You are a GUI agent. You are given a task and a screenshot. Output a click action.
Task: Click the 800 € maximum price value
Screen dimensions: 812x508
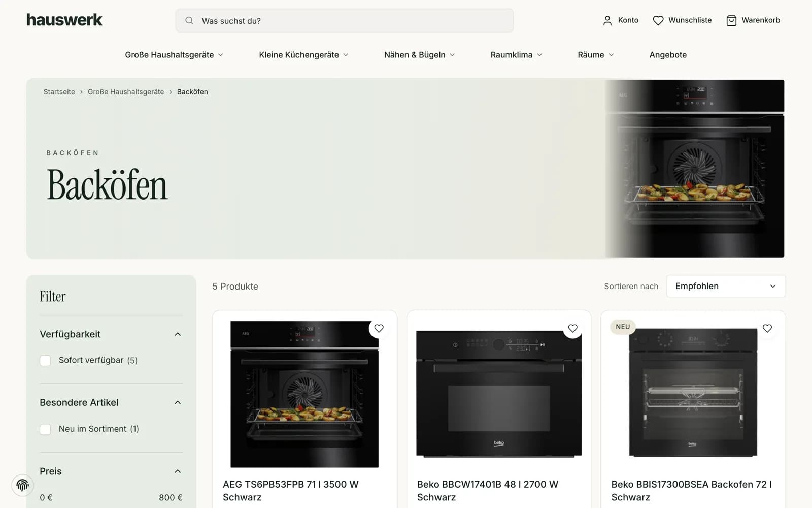click(x=171, y=498)
